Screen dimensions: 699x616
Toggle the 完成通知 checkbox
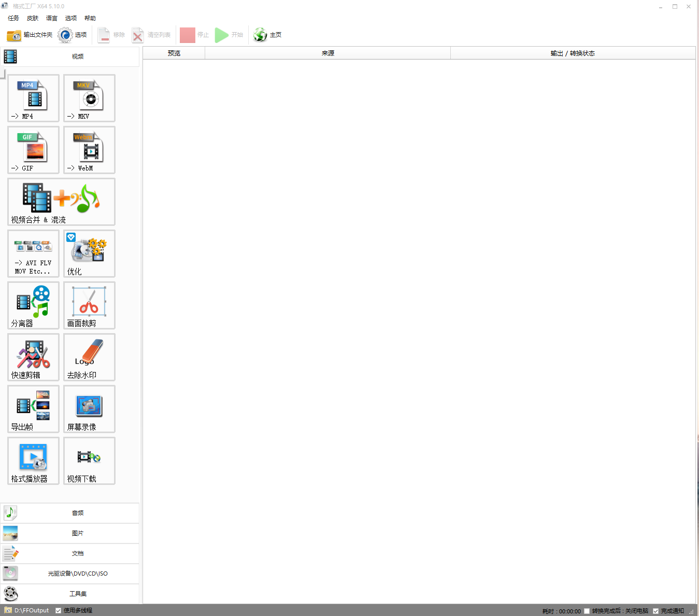tap(656, 611)
